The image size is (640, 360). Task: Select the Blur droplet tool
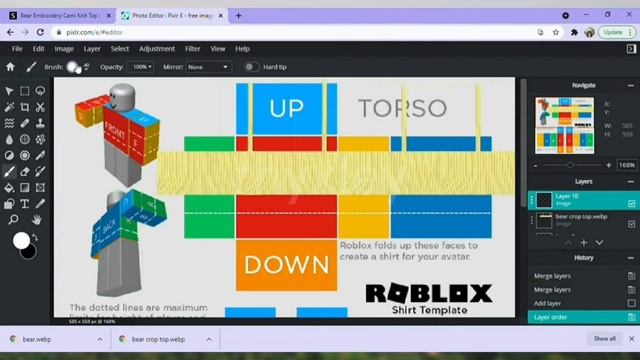(9, 139)
